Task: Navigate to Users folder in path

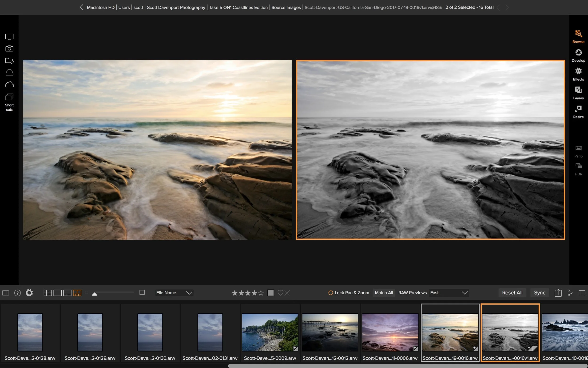Action: click(124, 8)
